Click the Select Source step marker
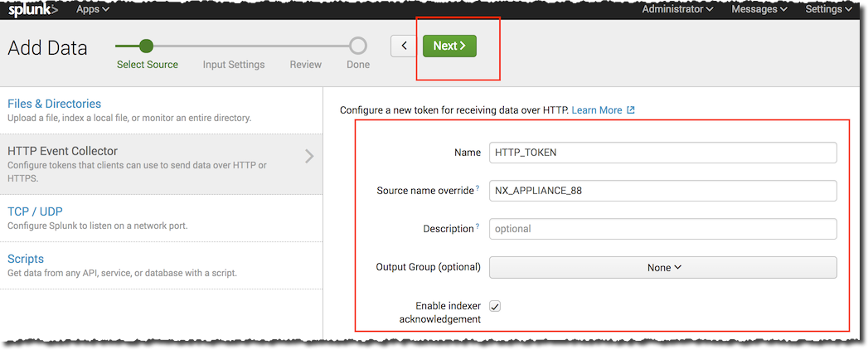The height and width of the screenshot is (350, 868). pyautogui.click(x=146, y=46)
